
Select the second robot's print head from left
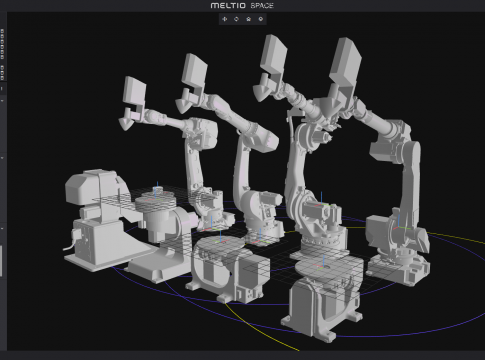point(193,83)
